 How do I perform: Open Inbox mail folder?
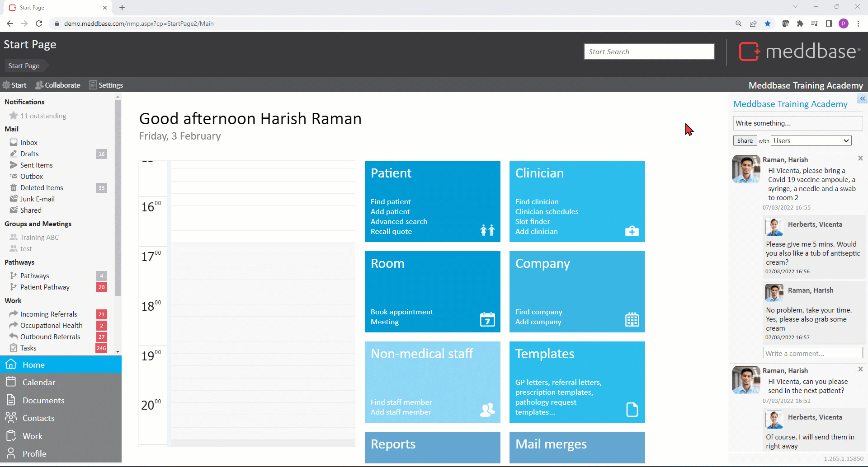(28, 142)
